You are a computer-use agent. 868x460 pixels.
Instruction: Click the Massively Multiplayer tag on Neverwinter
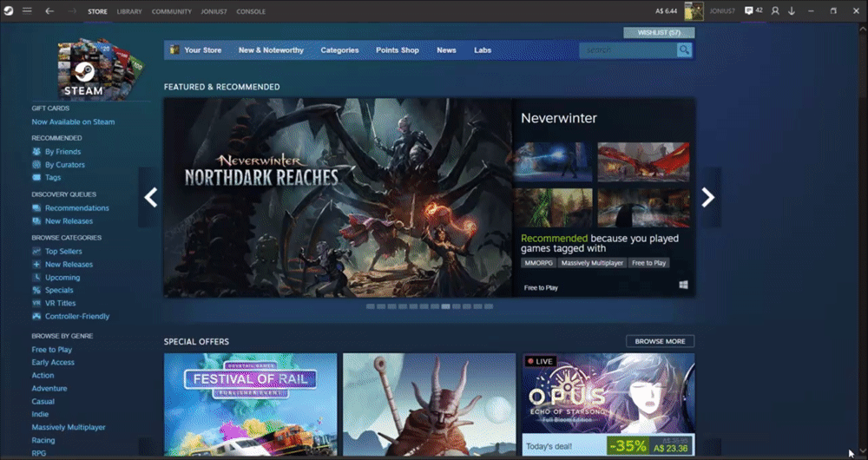click(x=592, y=263)
